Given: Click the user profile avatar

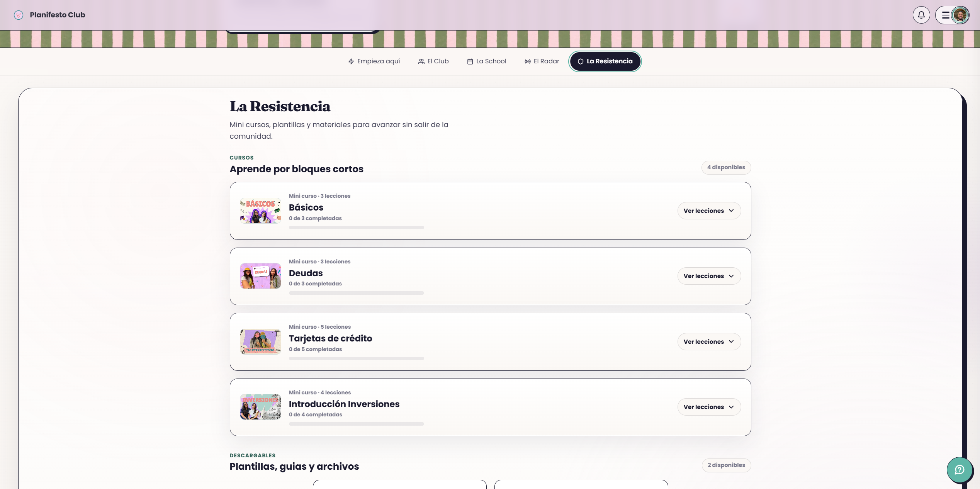Looking at the screenshot, I should (x=960, y=15).
